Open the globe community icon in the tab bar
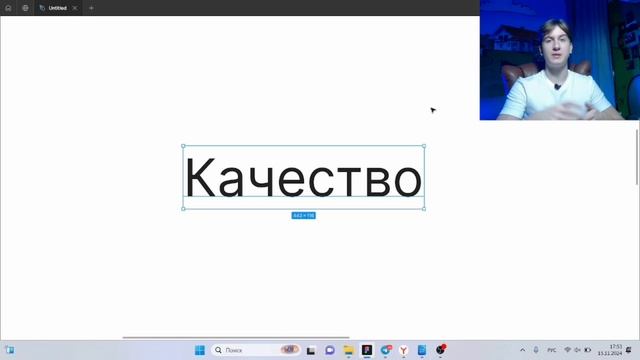The height and width of the screenshot is (360, 640). tap(25, 8)
